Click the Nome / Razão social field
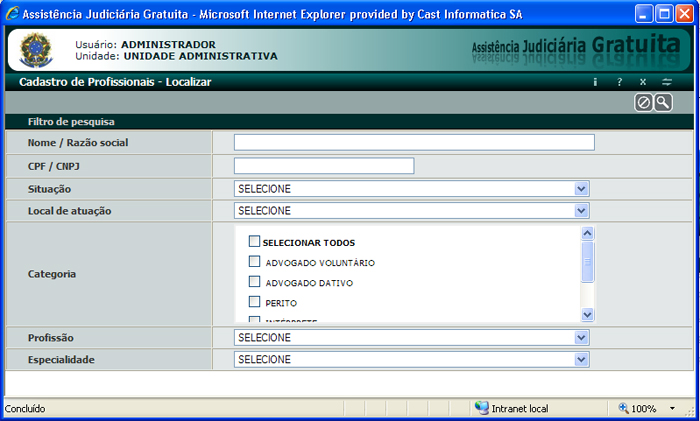Viewport: 700px width, 421px height. coord(414,143)
